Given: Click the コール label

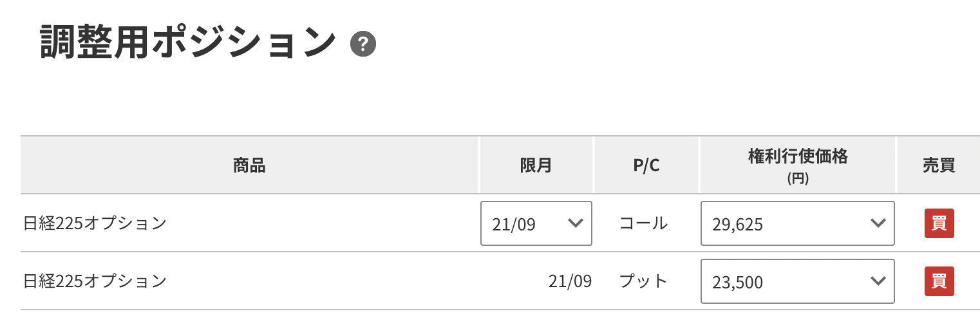Looking at the screenshot, I should tap(643, 223).
